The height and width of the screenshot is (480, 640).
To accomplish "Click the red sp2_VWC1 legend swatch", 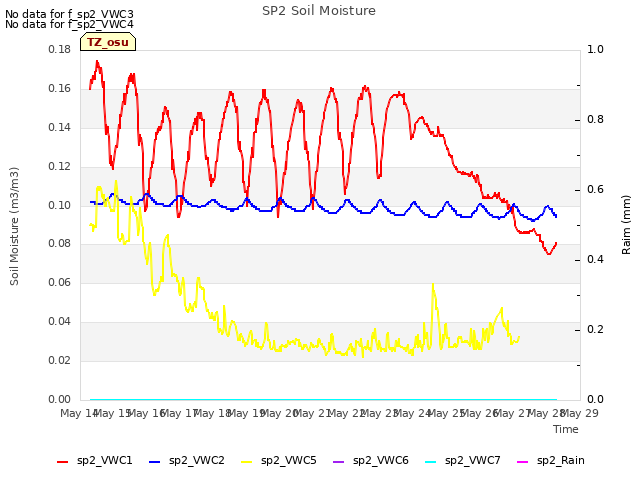I will point(62,462).
